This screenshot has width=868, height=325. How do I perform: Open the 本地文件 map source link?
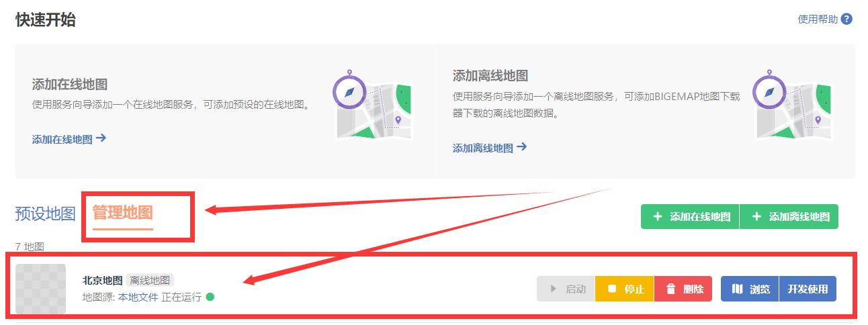(x=138, y=297)
